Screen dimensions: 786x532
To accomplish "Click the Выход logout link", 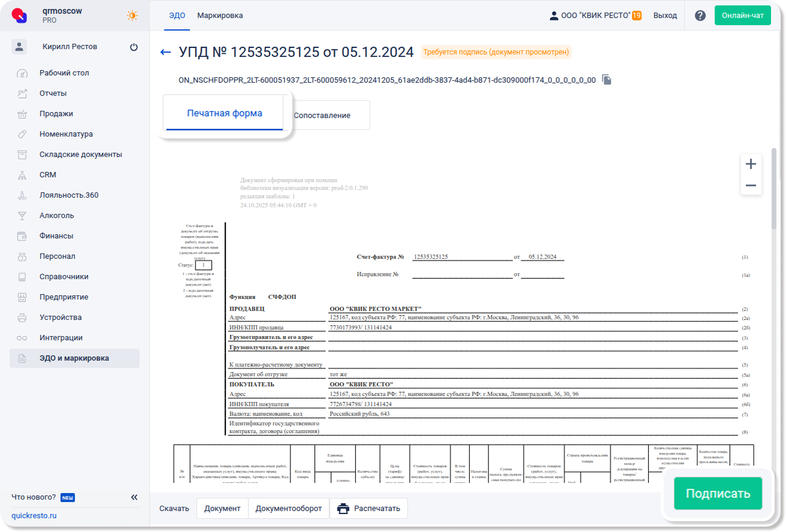I will click(x=665, y=16).
